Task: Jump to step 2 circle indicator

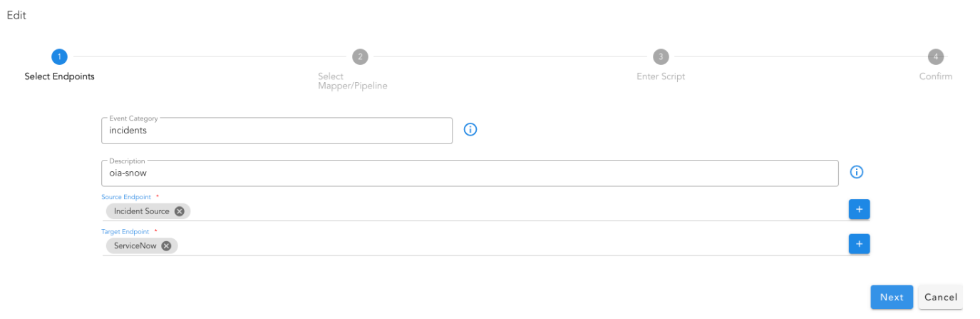Action: [x=360, y=57]
